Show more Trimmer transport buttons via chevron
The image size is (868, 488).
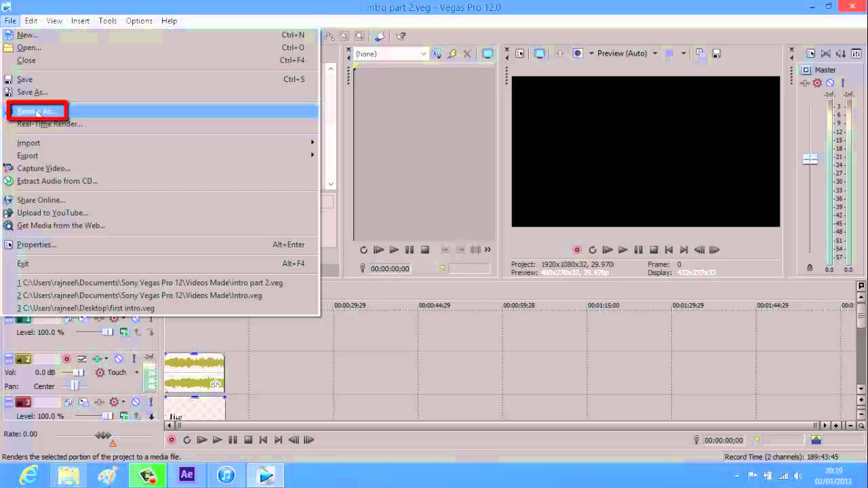(488, 250)
